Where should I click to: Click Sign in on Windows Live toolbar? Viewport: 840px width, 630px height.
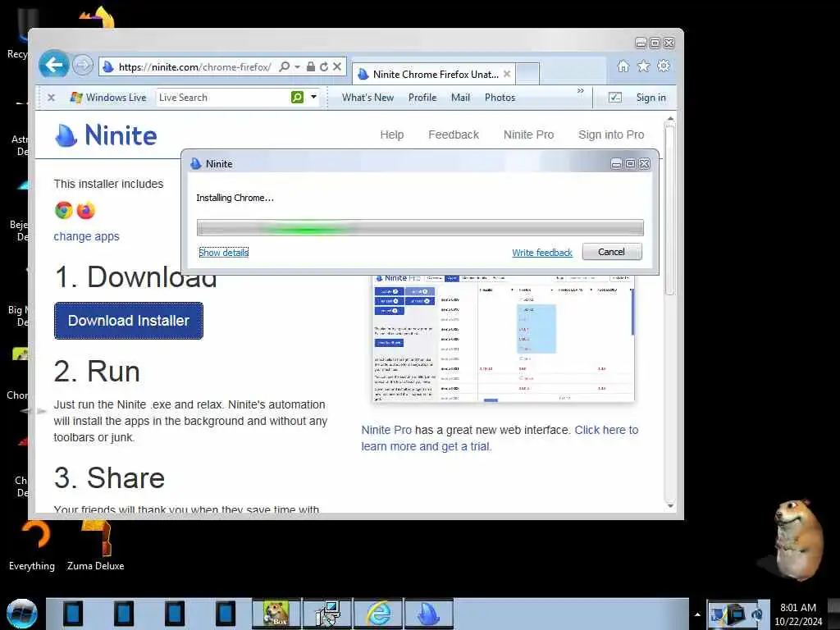(651, 98)
